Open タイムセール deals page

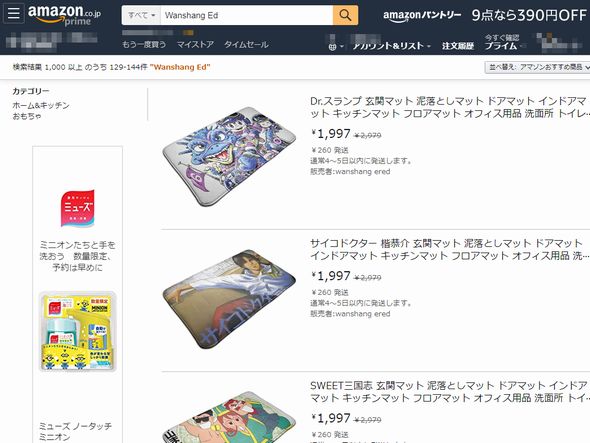[246, 44]
